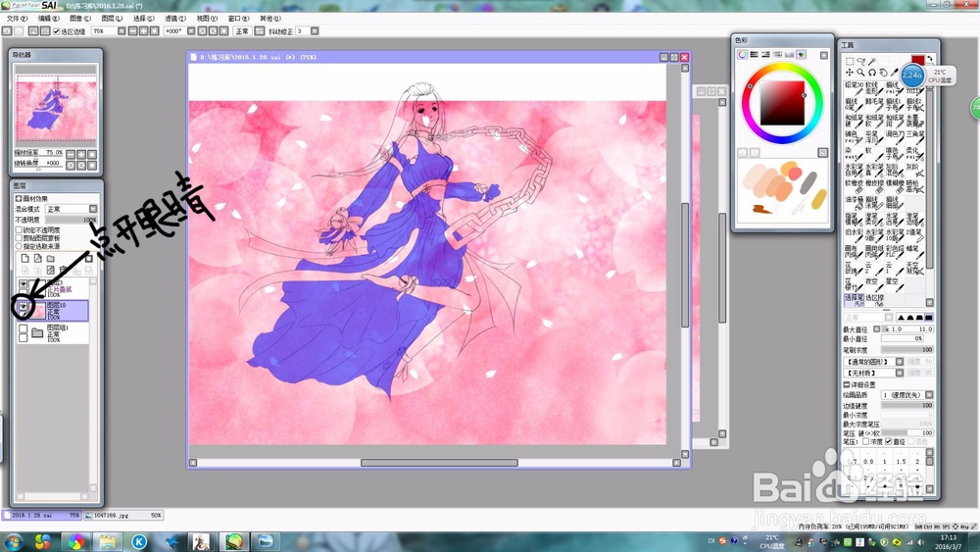The height and width of the screenshot is (552, 980).
Task: Hide the 图层10 layer via eye icon
Action: pos(24,306)
